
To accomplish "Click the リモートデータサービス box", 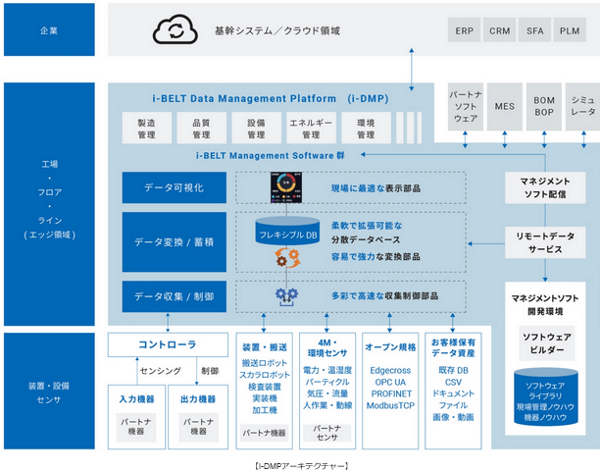I will (x=546, y=241).
